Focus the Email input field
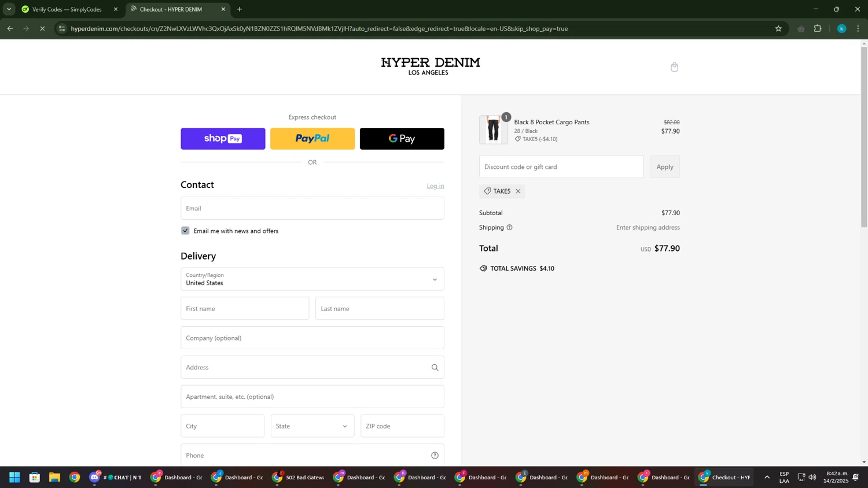Viewport: 868px width, 488px height. tap(312, 208)
